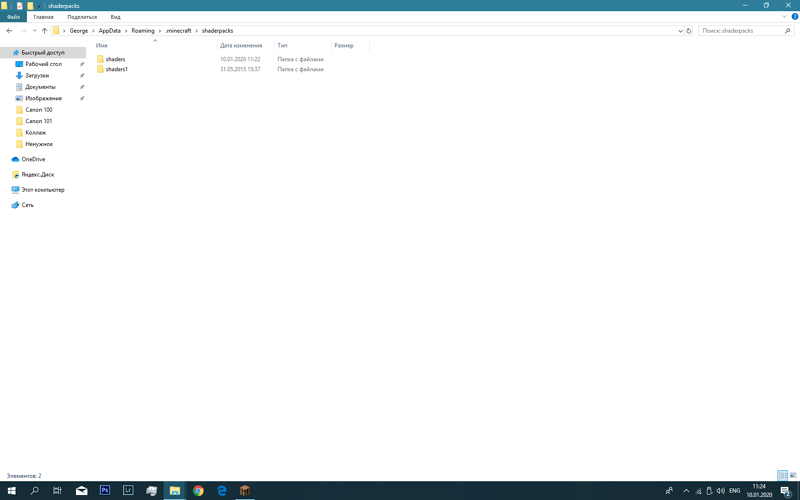The width and height of the screenshot is (800, 500).
Task: Open the Файл menu
Action: tap(14, 17)
